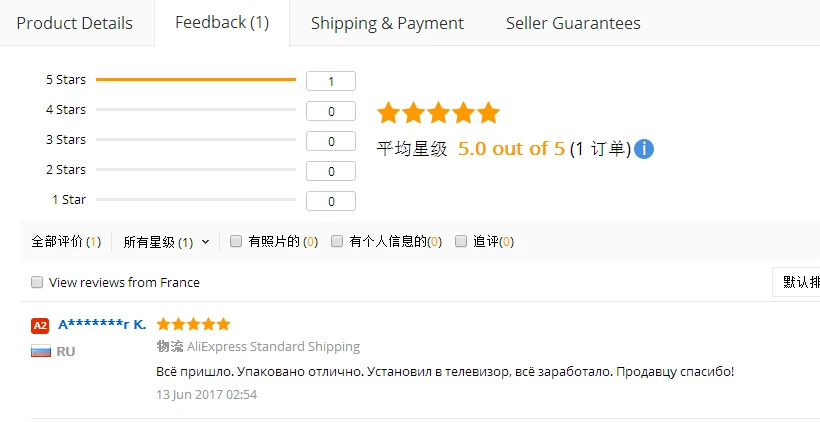820x422 pixels.
Task: Click the 1 Star rating bar
Action: [x=196, y=199]
